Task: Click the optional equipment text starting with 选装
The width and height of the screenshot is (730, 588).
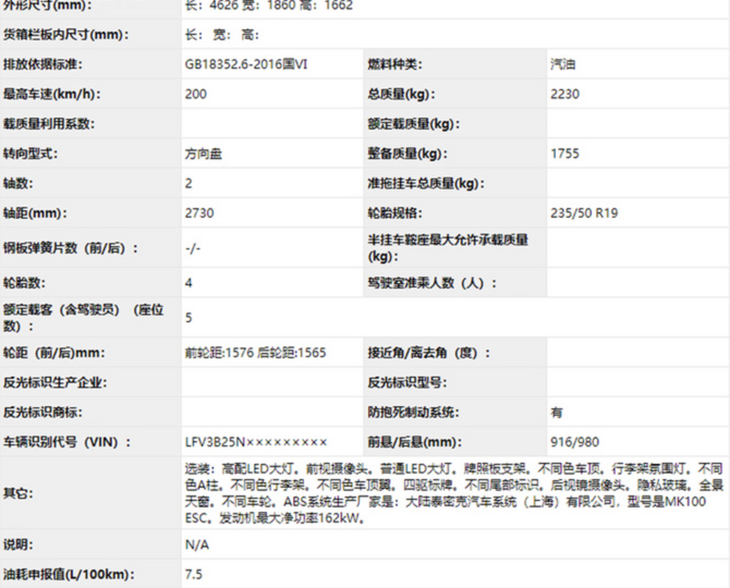Action: pos(454,493)
